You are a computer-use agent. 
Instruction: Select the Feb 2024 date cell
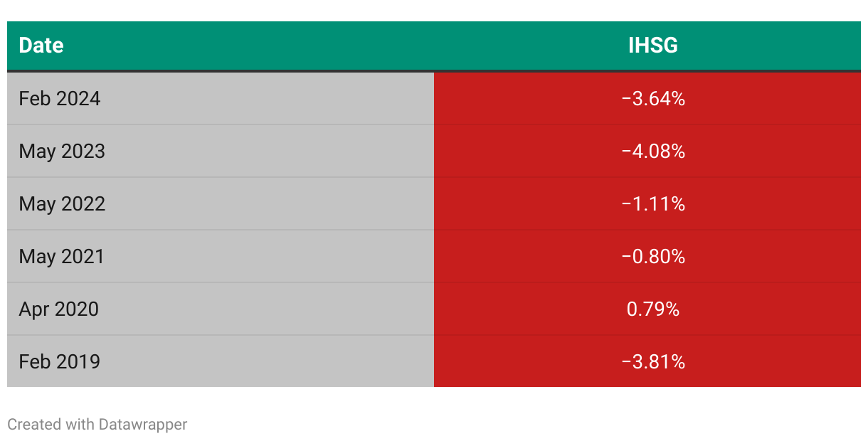[x=221, y=98]
